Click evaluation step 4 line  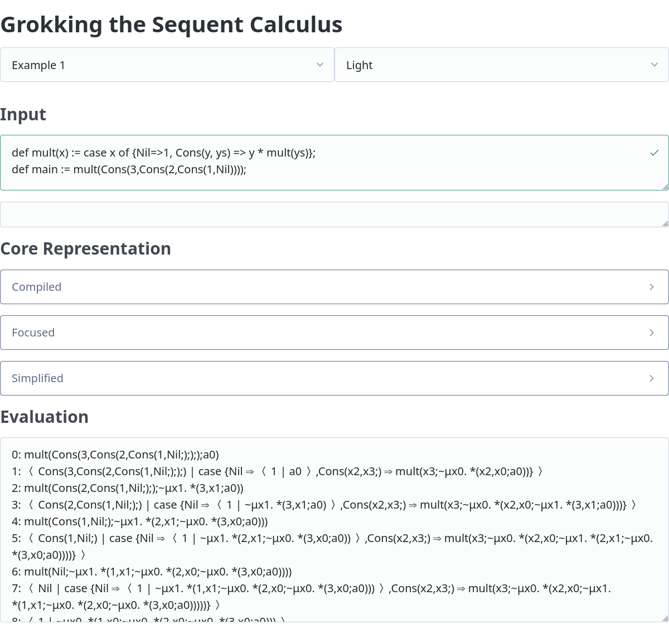point(139,521)
